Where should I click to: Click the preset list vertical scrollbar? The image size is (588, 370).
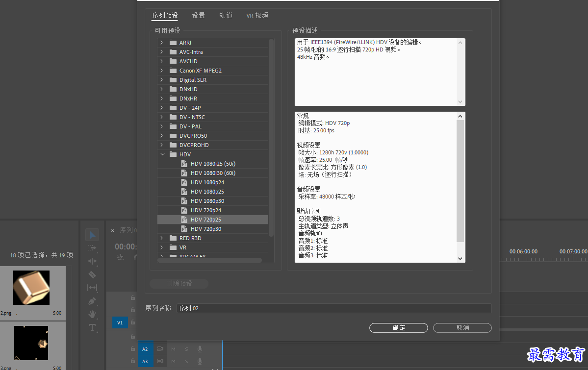[x=271, y=138]
